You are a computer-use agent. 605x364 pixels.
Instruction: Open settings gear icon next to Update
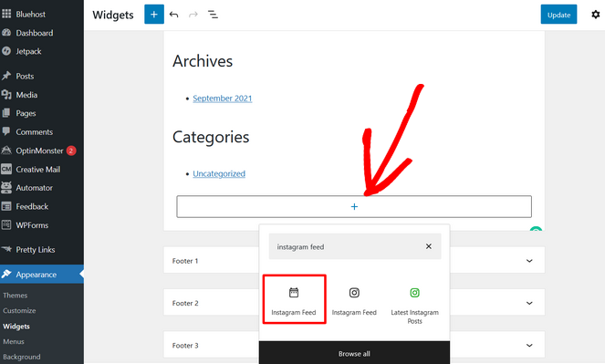point(595,15)
